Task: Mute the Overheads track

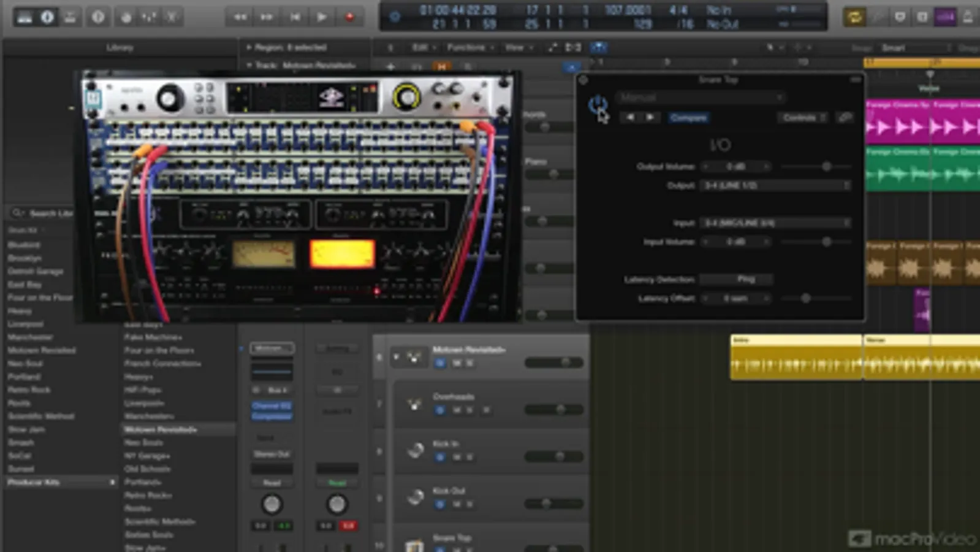Action: click(x=456, y=410)
